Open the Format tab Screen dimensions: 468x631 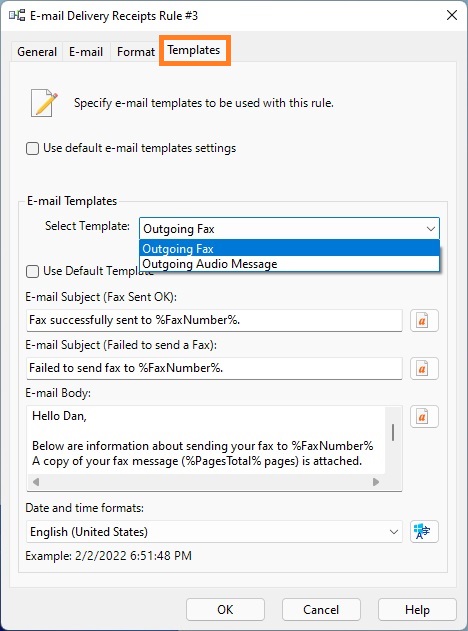[136, 52]
